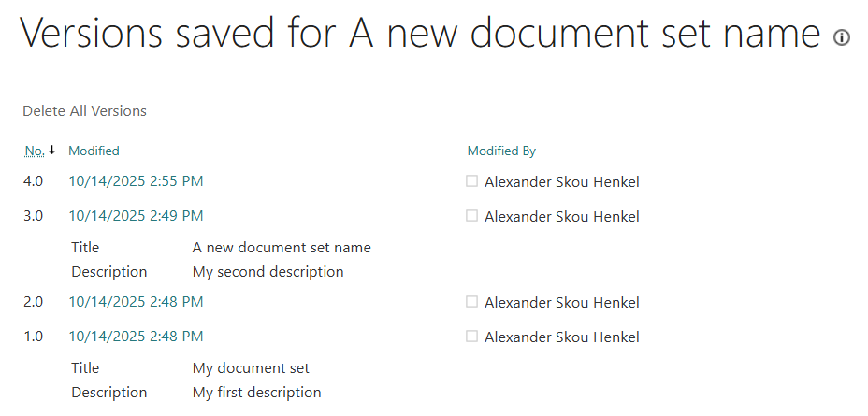Click the "My document set" title value
Screen dimensions: 868x416
pos(251,368)
